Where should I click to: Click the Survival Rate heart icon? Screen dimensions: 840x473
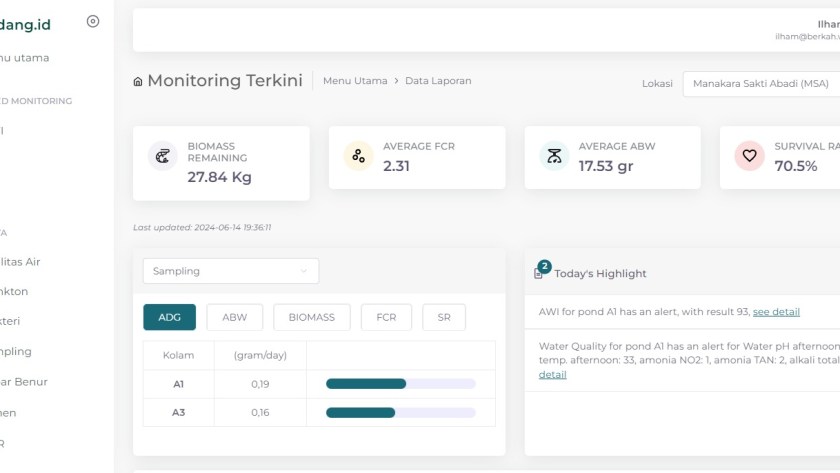(749, 156)
